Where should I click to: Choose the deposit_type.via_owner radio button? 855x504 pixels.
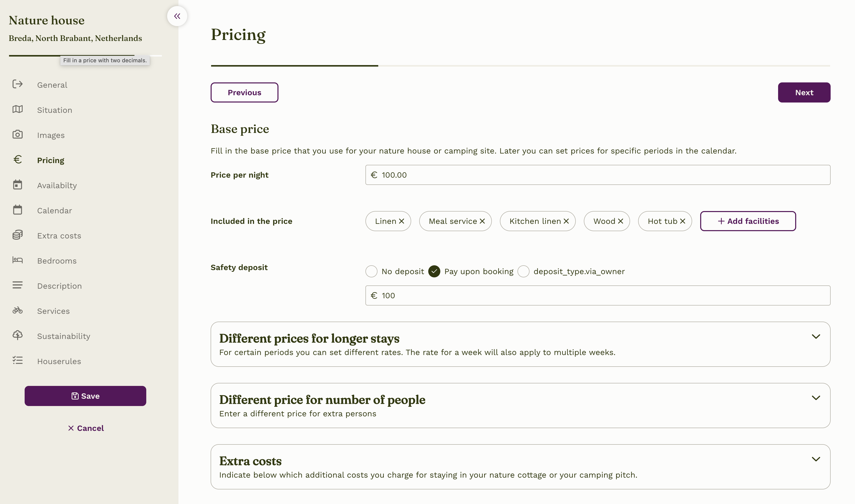[523, 271]
